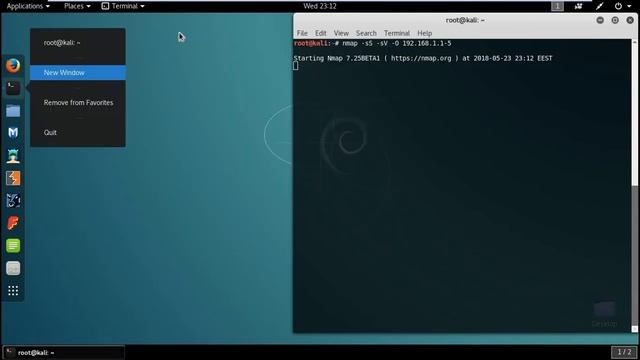Viewport: 640px width, 360px height.
Task: Click the Terminal icon in the dock
Action: (x=13, y=88)
